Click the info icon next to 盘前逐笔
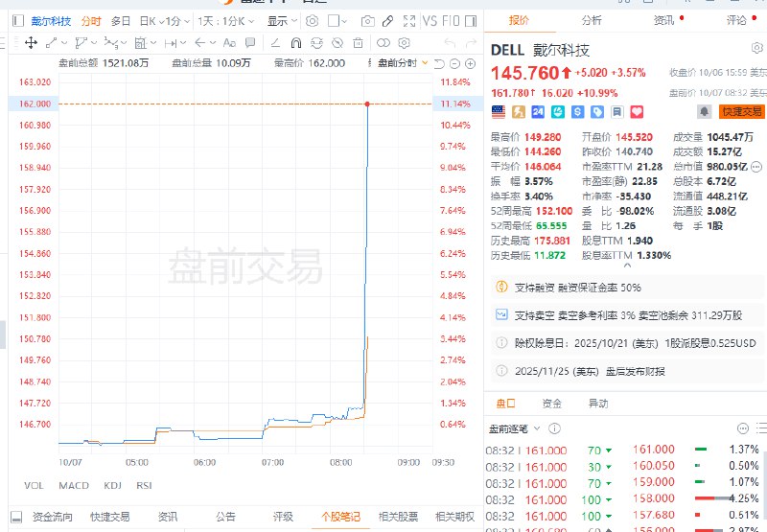The width and height of the screenshot is (767, 532). click(x=554, y=428)
